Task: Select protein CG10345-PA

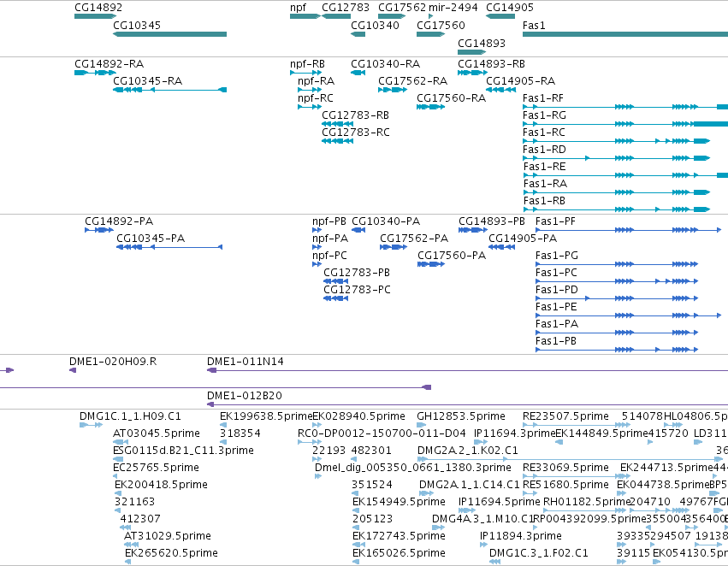Action: point(151,238)
